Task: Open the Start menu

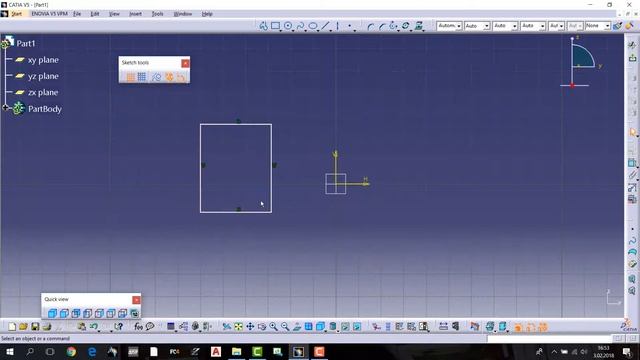Action: pyautogui.click(x=16, y=14)
